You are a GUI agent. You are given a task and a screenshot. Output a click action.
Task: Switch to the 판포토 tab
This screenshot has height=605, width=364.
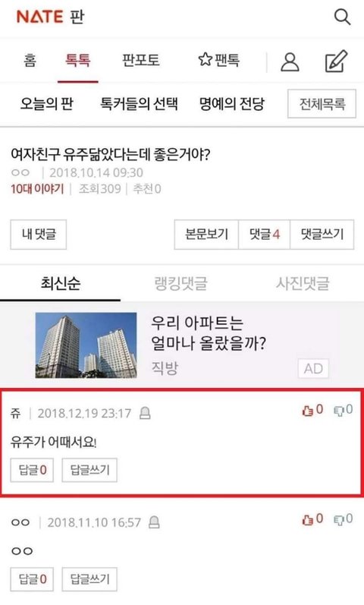[140, 60]
